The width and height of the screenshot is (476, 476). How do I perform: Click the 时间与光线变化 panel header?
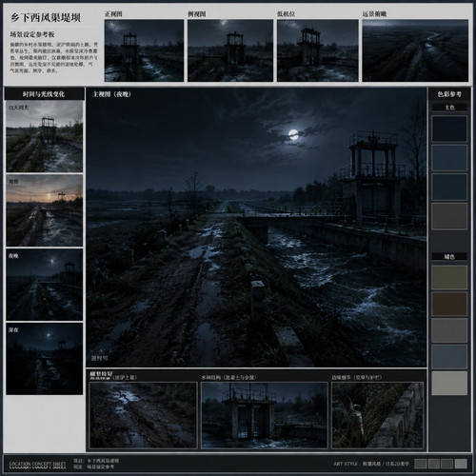[x=44, y=94]
